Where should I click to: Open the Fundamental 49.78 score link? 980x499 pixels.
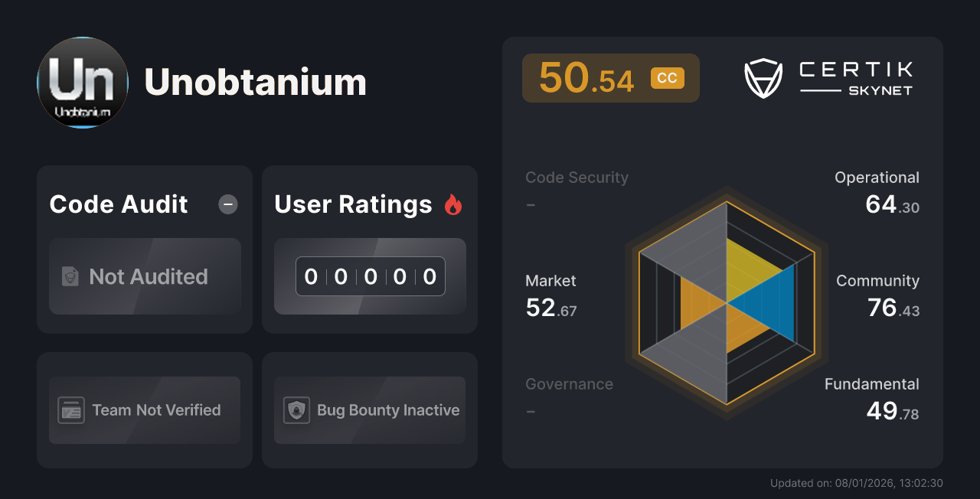pyautogui.click(x=871, y=398)
